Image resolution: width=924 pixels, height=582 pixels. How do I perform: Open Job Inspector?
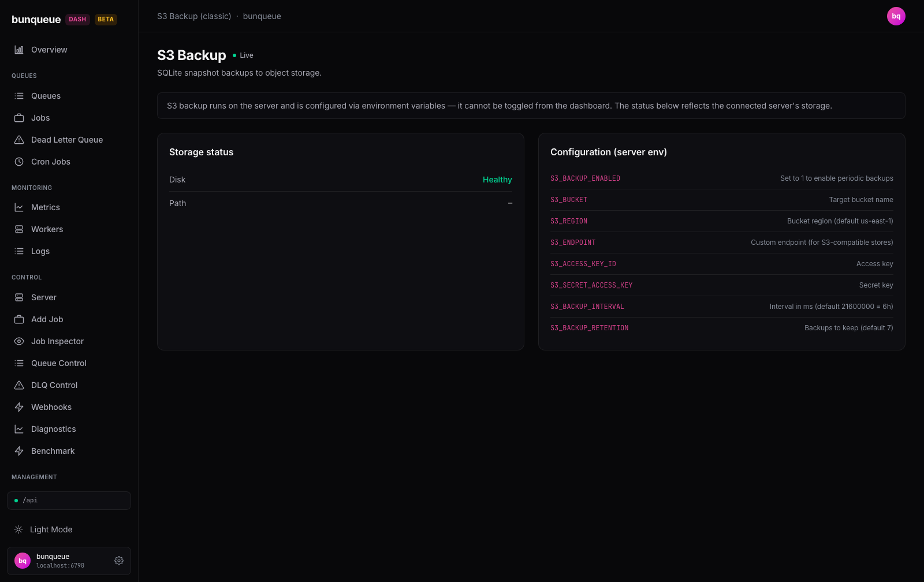69,341
